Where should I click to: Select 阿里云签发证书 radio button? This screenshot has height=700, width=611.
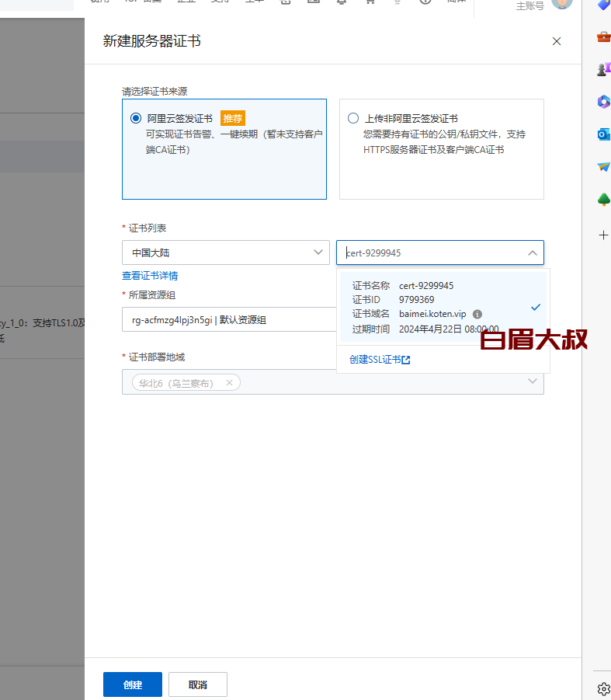[x=136, y=118]
